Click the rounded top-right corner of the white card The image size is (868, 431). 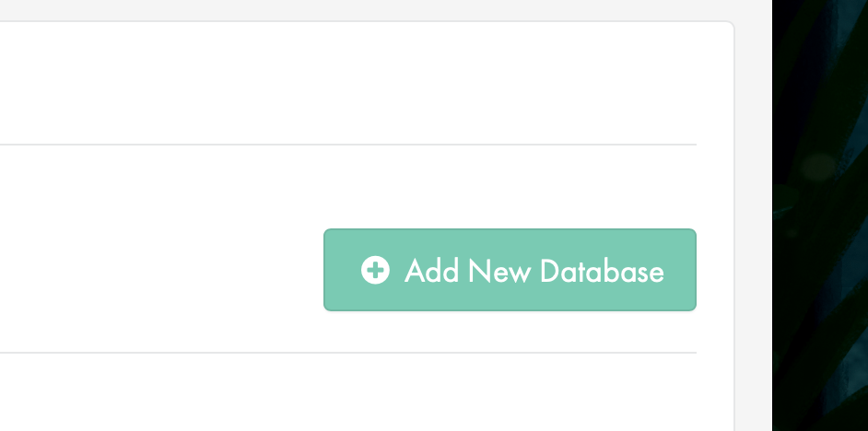[x=730, y=26]
